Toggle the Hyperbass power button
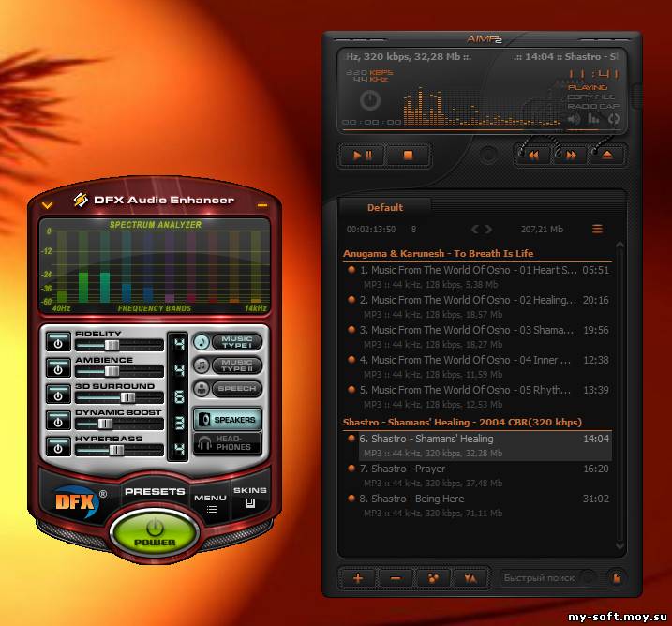The image size is (672, 626). [x=58, y=447]
